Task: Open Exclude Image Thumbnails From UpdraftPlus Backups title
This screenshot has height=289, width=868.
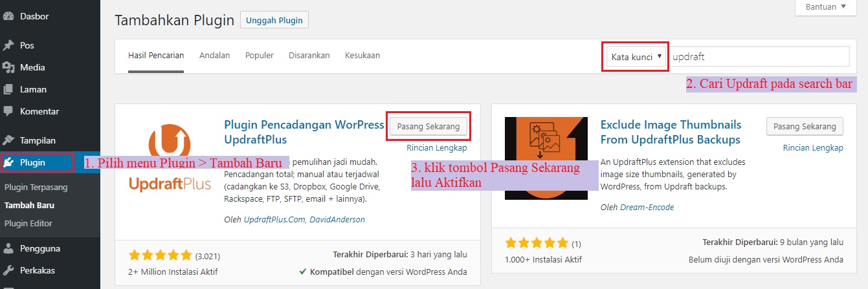Action: coord(671,132)
